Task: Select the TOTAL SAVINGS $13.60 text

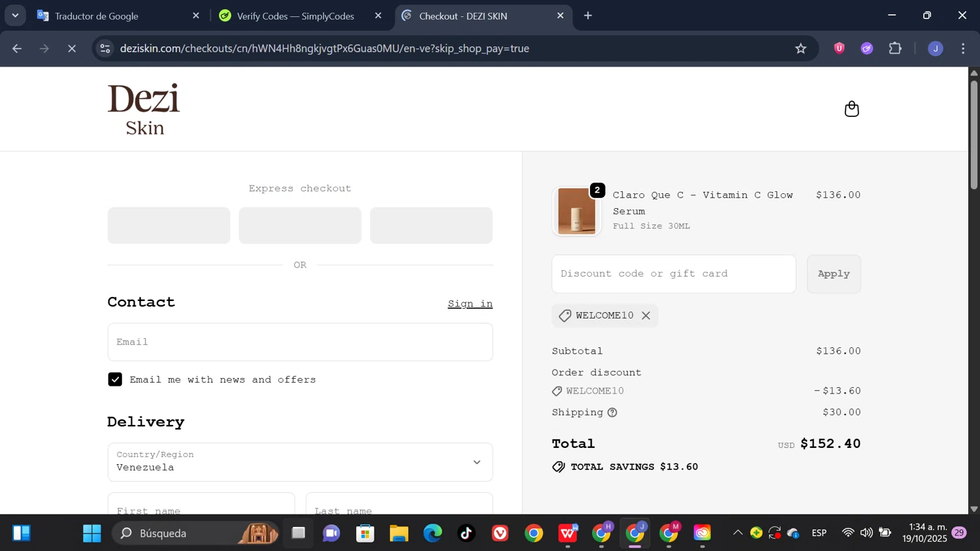Action: pos(634,467)
